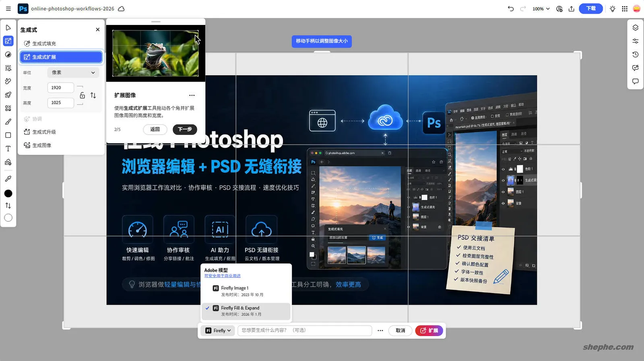This screenshot has height=361, width=644.
Task: Select the active generative tool icon in toolbar
Action: 8,41
